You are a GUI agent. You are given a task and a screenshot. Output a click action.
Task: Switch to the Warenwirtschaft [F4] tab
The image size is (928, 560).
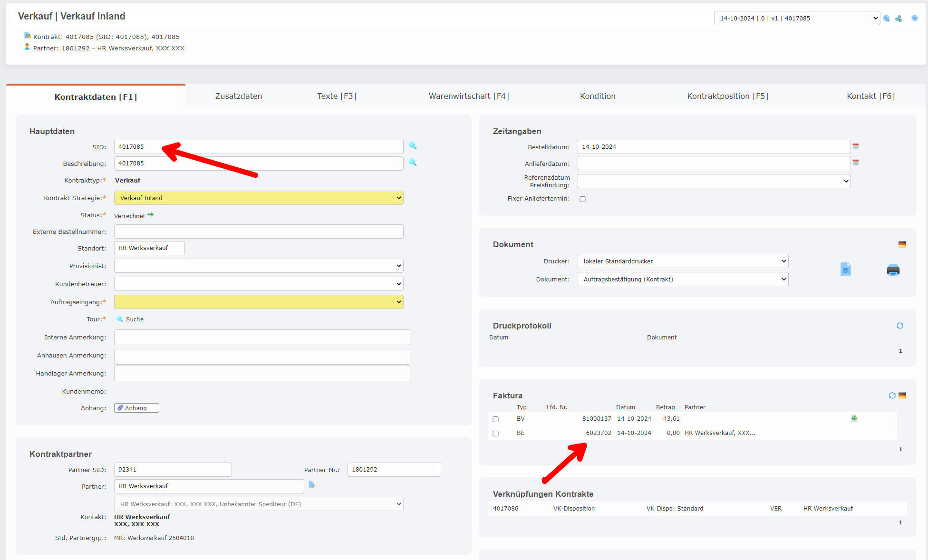pos(468,96)
